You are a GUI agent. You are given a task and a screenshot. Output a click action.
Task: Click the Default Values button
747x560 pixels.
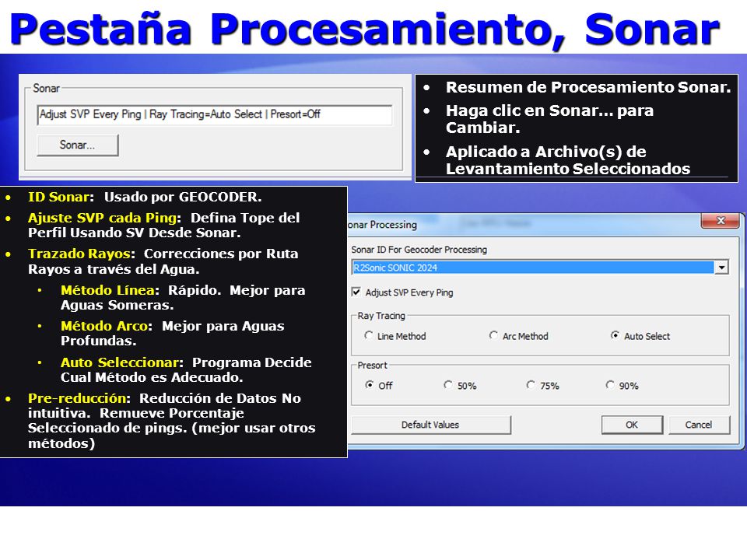pos(430,425)
